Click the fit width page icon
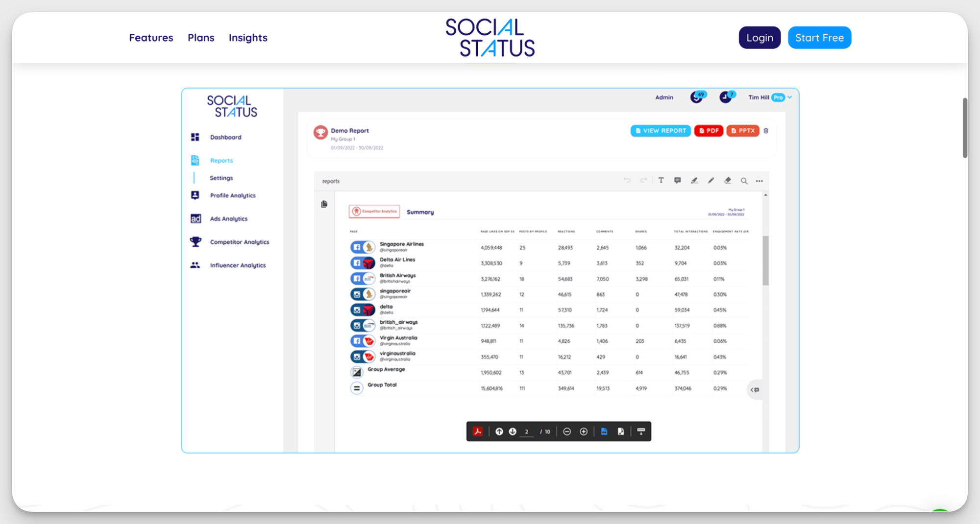This screenshot has height=524, width=980. pos(604,431)
